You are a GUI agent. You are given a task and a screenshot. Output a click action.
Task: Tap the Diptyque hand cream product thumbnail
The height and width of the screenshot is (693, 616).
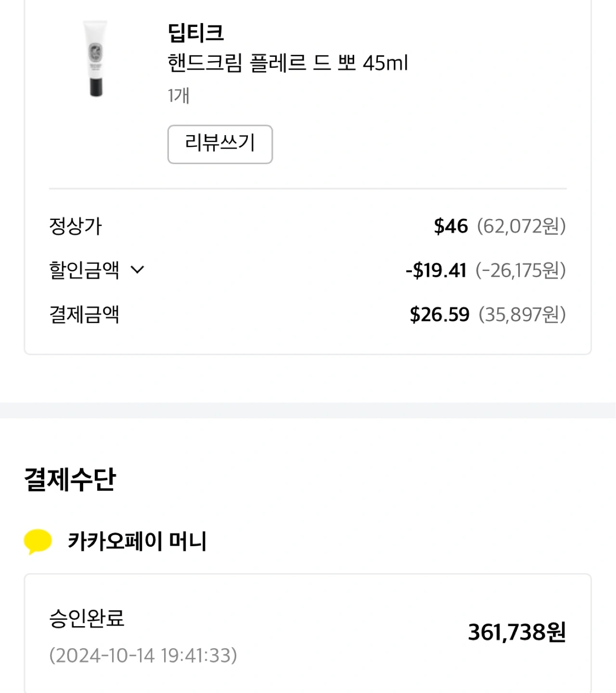(96, 58)
